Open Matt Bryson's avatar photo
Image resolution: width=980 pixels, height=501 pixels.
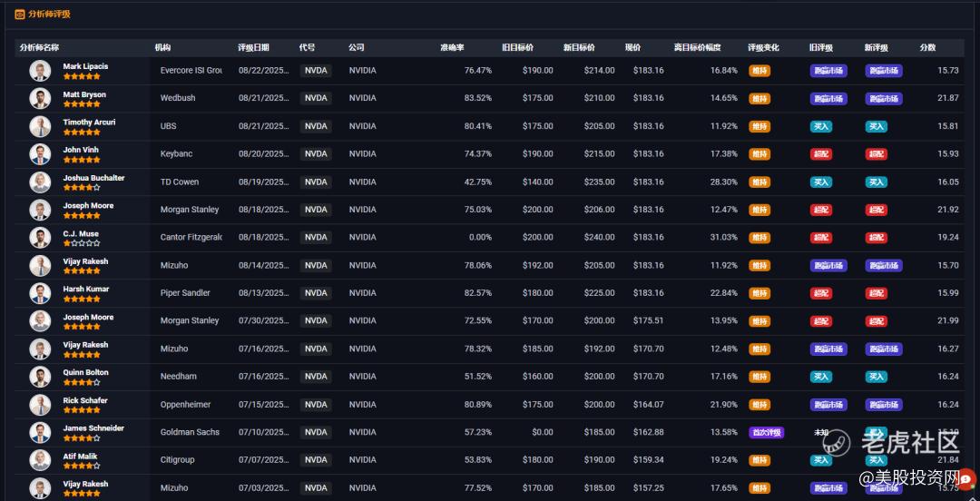40,99
